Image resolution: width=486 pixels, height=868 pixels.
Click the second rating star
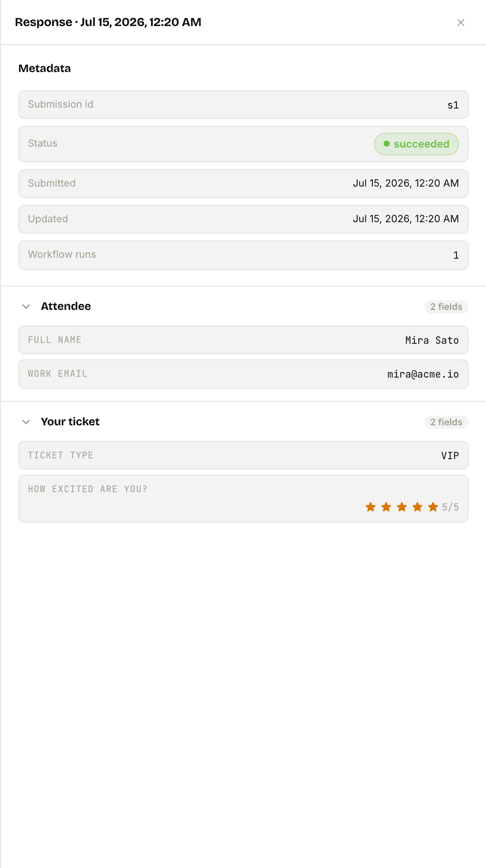pyautogui.click(x=386, y=507)
